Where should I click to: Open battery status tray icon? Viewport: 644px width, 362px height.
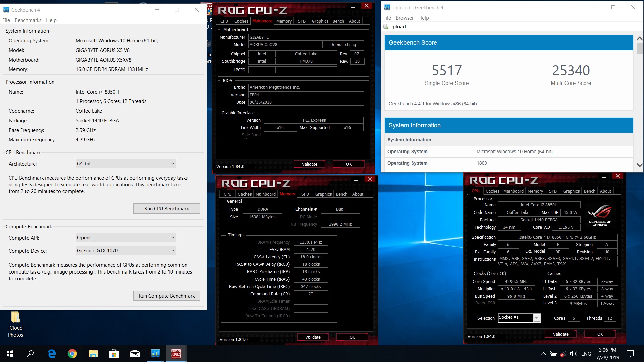(553, 354)
